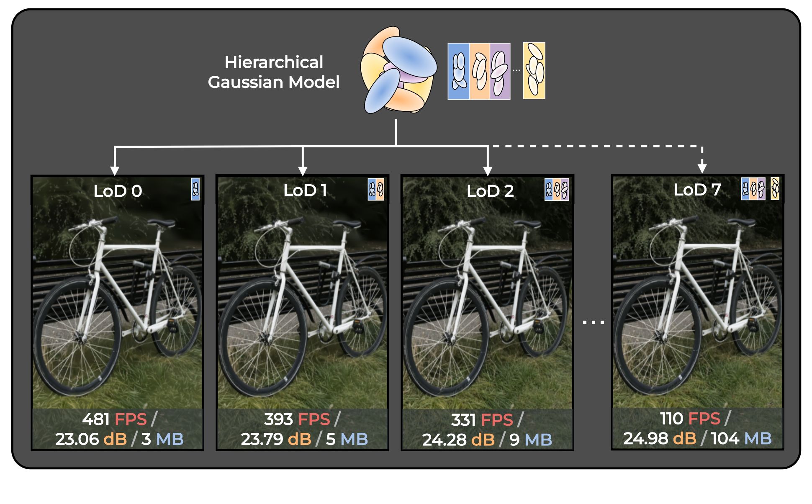Open the LoD 2 bicycle render
The image size is (812, 504).
pyautogui.click(x=487, y=313)
